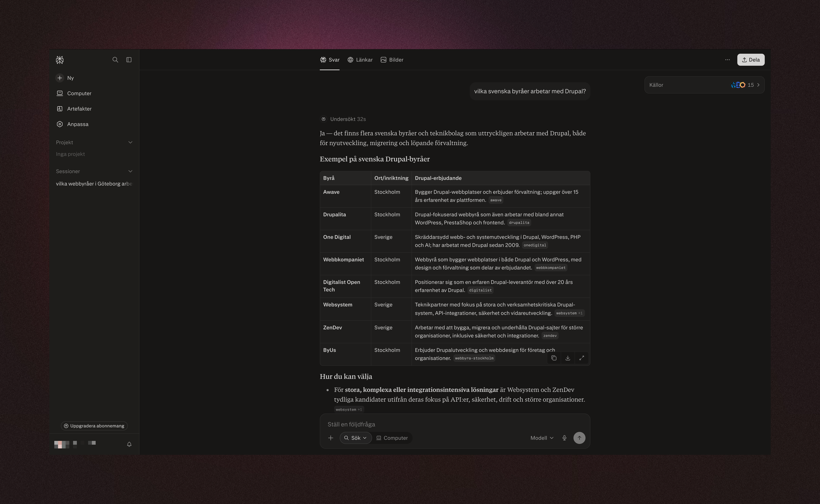Add attachment with the plus icon

pos(331,438)
